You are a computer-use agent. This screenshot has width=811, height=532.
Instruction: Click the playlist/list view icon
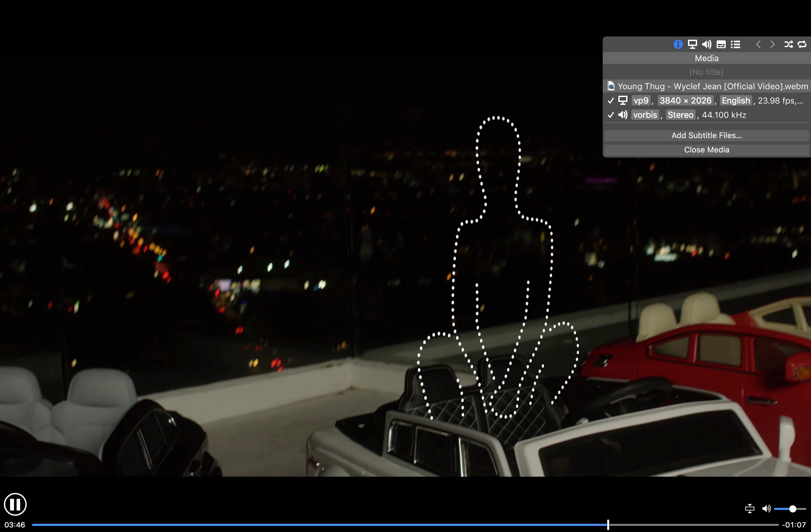click(x=736, y=44)
